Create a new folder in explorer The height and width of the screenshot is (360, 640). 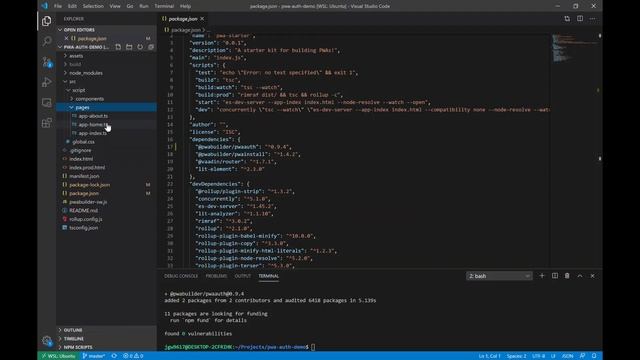pos(129,47)
